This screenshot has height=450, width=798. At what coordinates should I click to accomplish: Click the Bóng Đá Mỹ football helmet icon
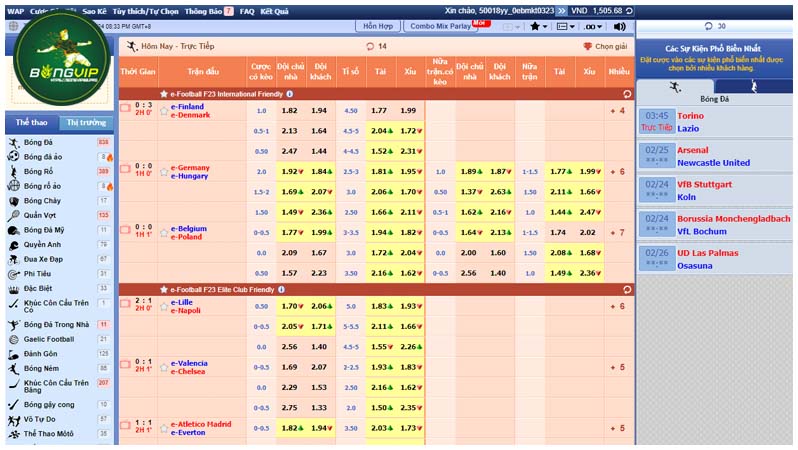point(14,231)
